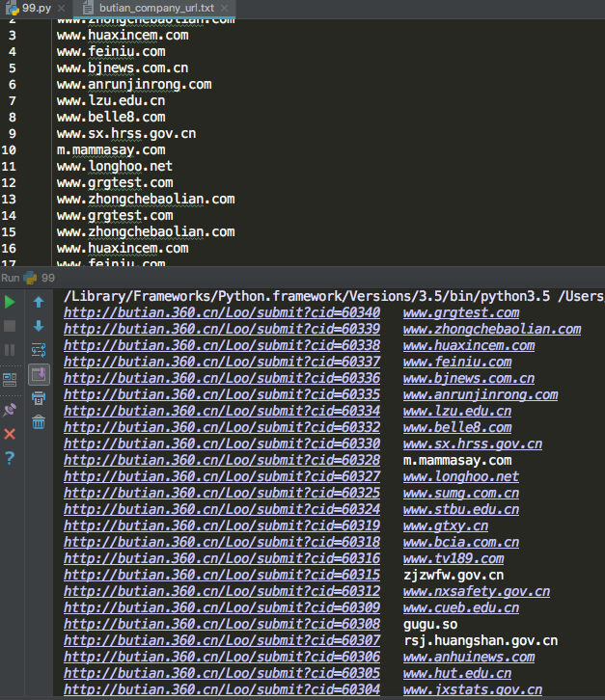Open www.nxsafety.gov.cn link in console
605x700 pixels.
pyautogui.click(x=477, y=591)
